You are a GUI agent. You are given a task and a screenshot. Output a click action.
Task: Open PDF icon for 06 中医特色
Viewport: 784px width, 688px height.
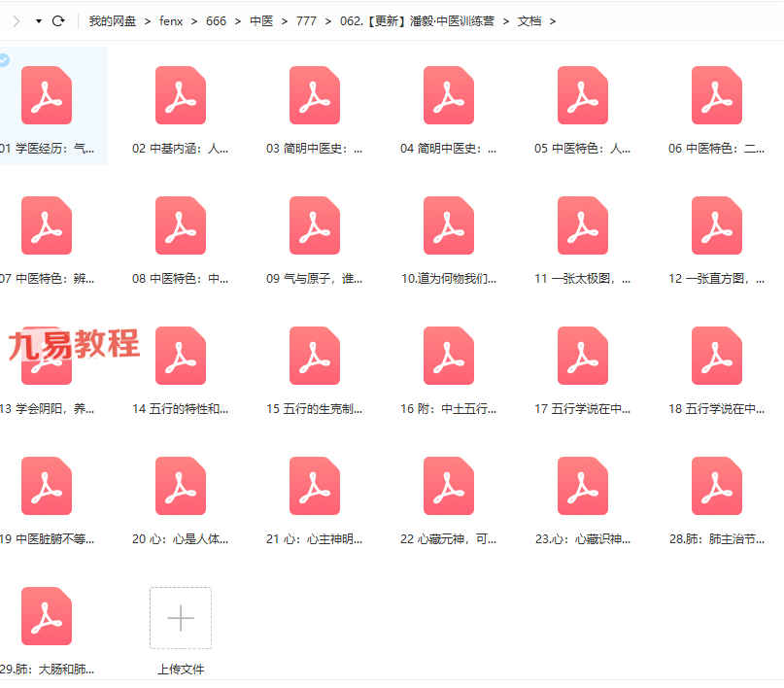tap(717, 95)
